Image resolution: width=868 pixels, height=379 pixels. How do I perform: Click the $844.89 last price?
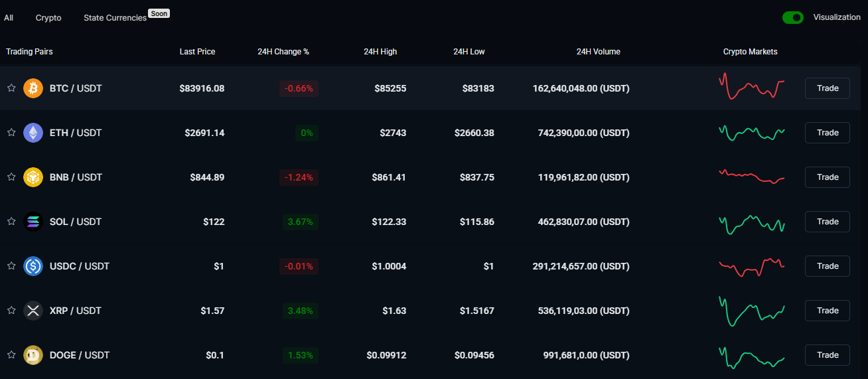click(207, 177)
